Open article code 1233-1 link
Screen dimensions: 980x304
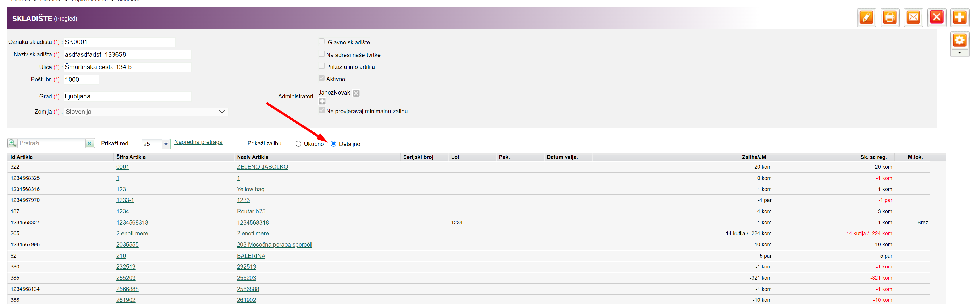tap(125, 200)
